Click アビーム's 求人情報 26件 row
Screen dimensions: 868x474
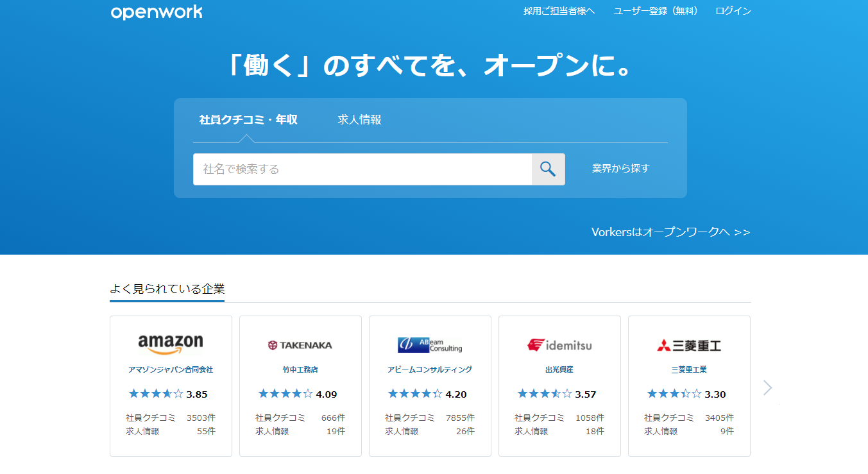[430, 431]
